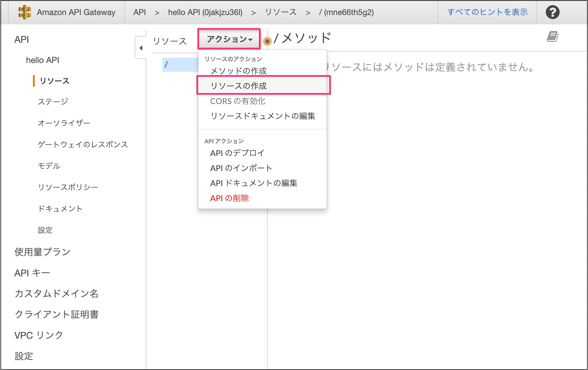The height and width of the screenshot is (370, 588).
Task: Click the Amazon API Gateway title
Action: [x=76, y=12]
